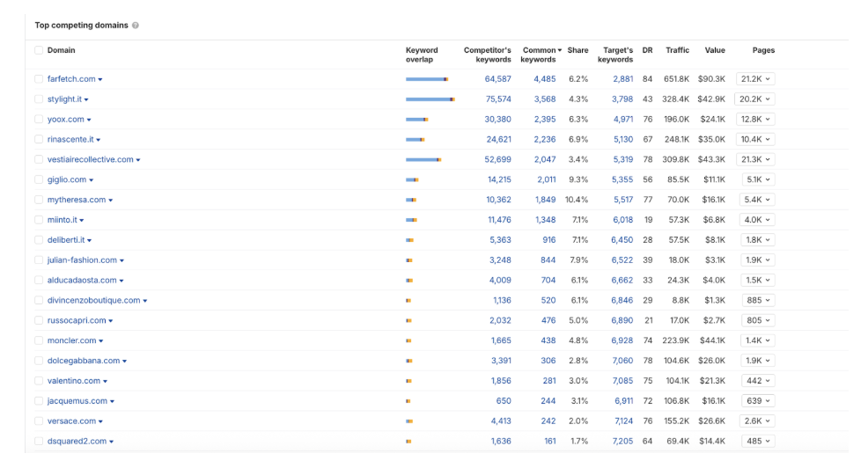Check the select-all checkbox in Domain header

coord(39,50)
